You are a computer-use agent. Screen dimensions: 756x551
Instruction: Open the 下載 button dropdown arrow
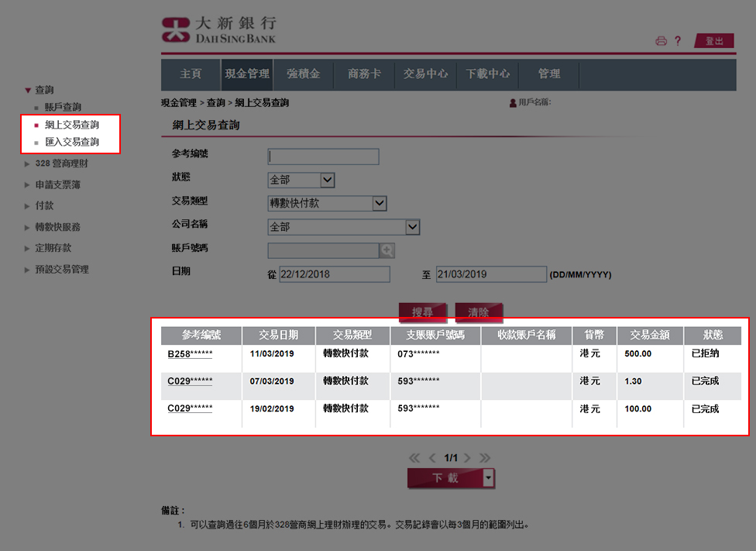489,479
